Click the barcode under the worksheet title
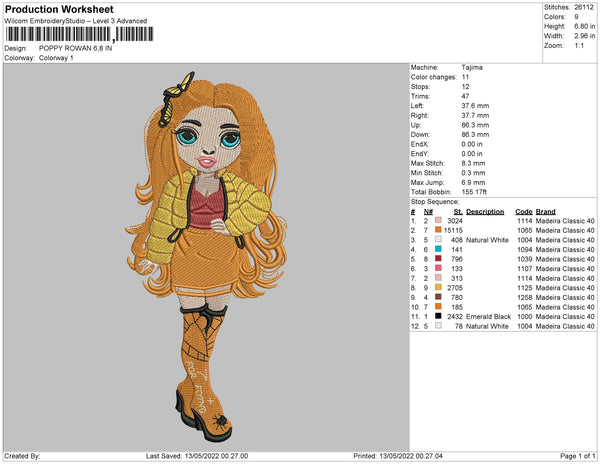600x464 pixels. tap(79, 34)
